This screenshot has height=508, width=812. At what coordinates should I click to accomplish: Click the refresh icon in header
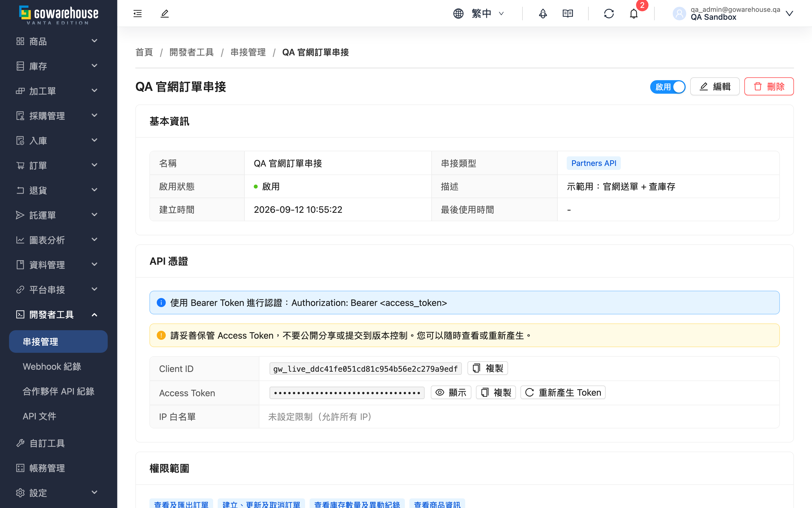(609, 14)
